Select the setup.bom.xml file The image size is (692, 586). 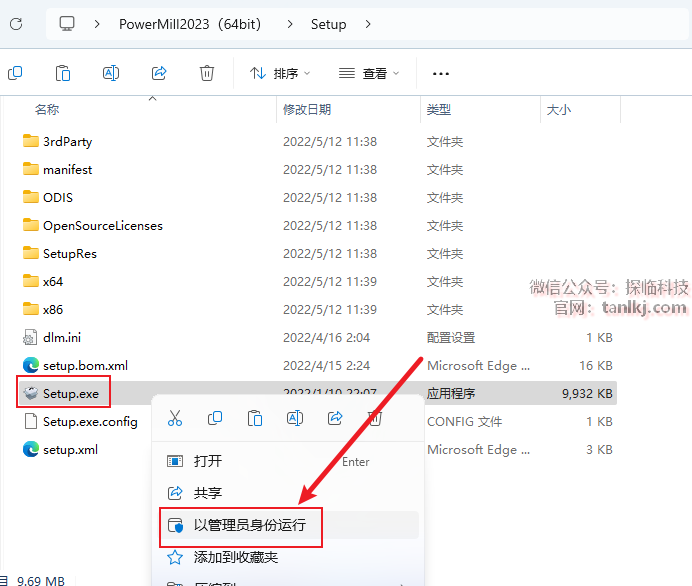pyautogui.click(x=85, y=366)
